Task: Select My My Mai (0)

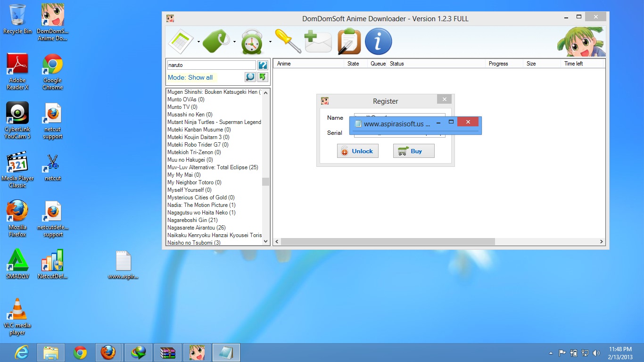Action: [x=184, y=175]
